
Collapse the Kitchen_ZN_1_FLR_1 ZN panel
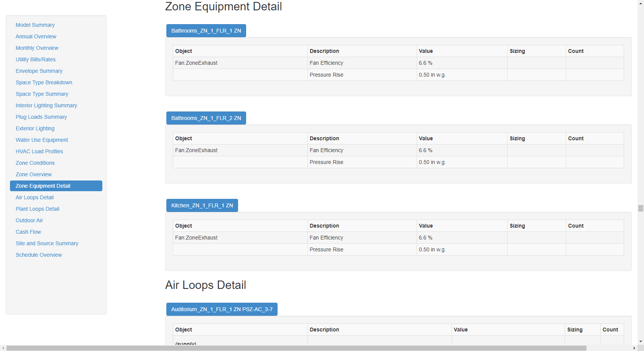(x=202, y=205)
